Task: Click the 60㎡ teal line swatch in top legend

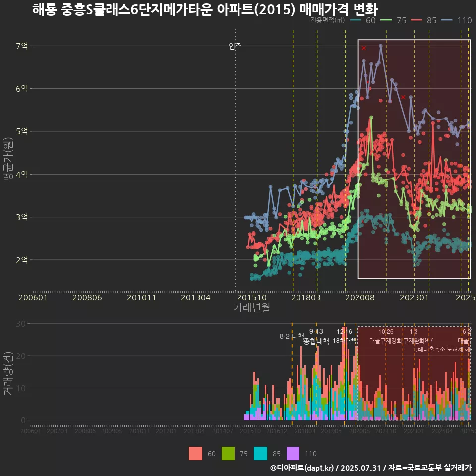Action: coord(356,20)
